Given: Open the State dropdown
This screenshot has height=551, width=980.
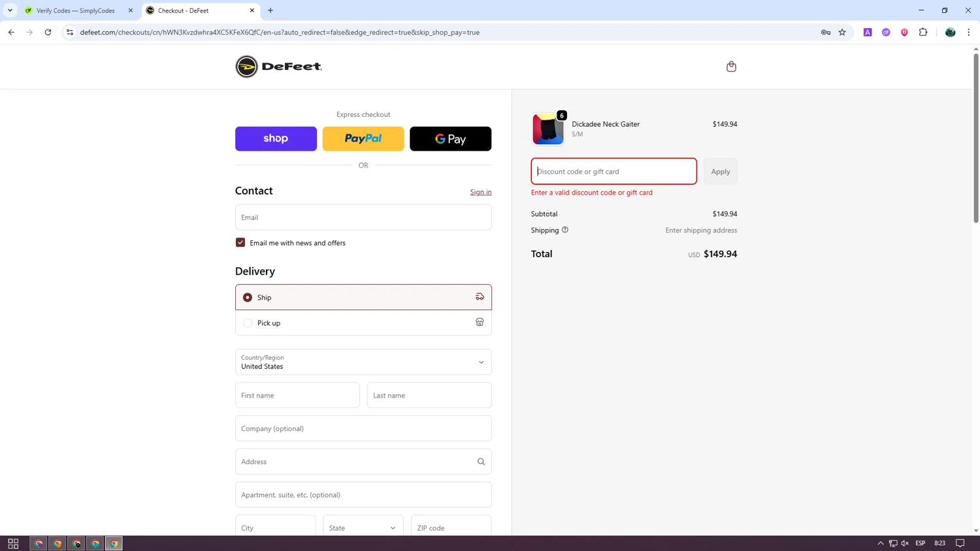Looking at the screenshot, I should (363, 527).
